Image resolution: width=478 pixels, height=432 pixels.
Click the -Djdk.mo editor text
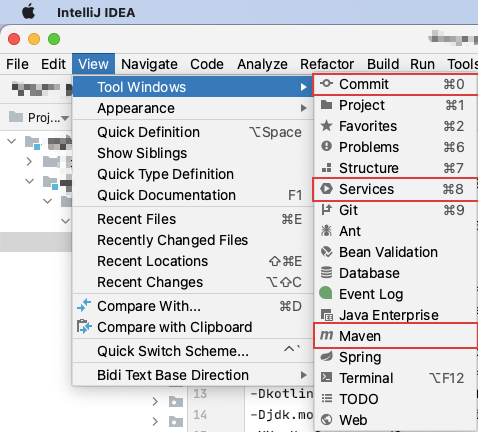(x=282, y=415)
